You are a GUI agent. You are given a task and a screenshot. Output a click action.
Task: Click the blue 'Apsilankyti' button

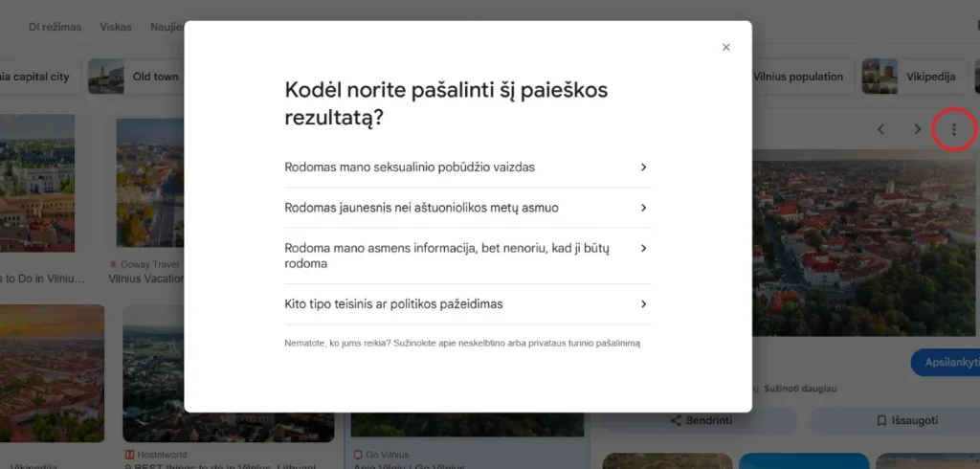click(946, 363)
